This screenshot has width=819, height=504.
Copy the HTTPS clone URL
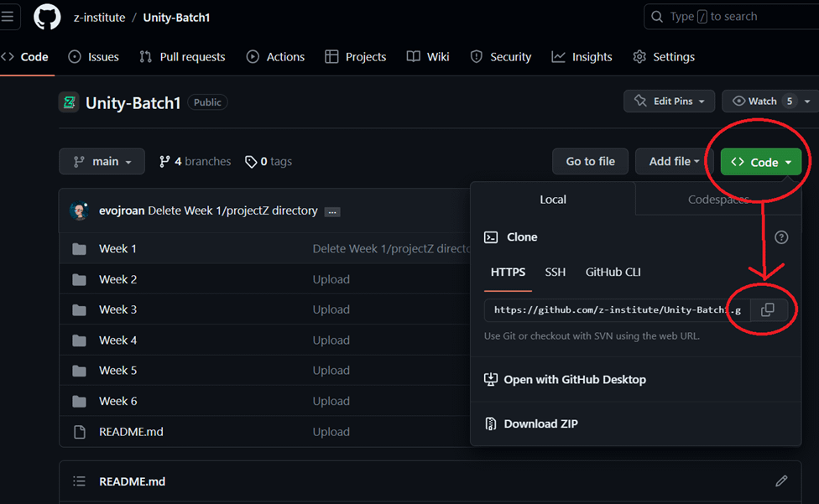coord(767,309)
